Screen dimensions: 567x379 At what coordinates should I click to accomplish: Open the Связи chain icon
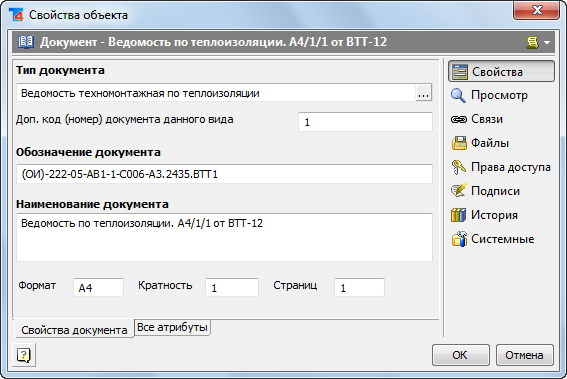pos(459,119)
